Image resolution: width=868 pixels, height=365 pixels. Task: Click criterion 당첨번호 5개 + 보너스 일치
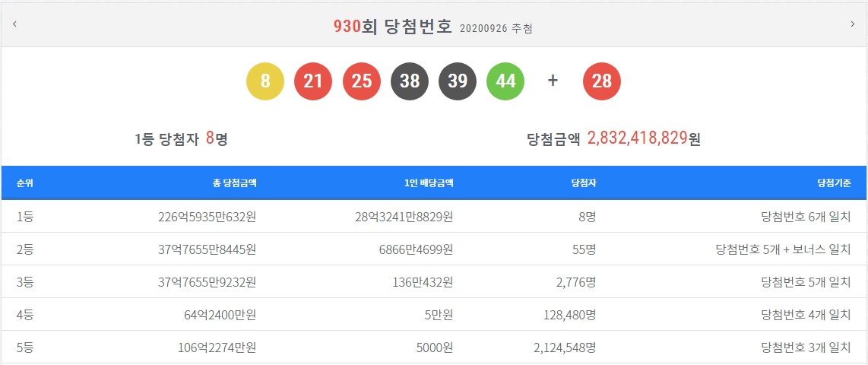point(784,249)
